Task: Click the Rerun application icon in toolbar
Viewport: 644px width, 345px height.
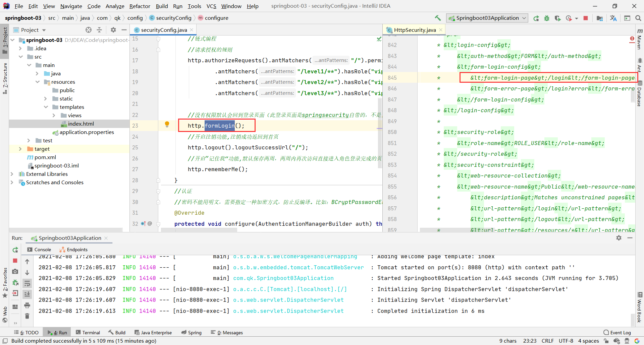Action: point(536,18)
